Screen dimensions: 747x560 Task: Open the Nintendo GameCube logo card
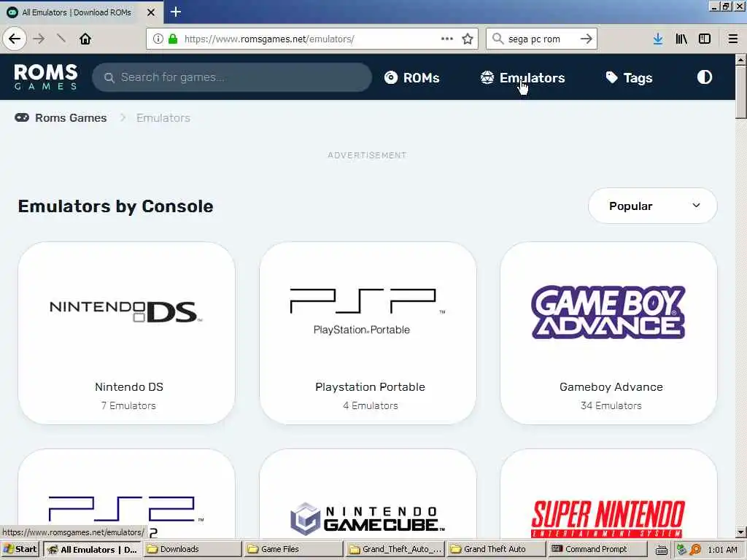[368, 494]
